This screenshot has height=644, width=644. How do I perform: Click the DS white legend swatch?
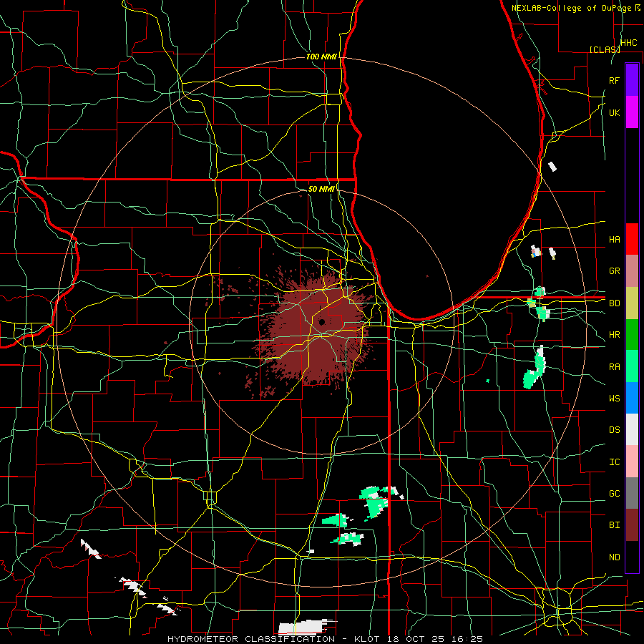pyautogui.click(x=632, y=429)
